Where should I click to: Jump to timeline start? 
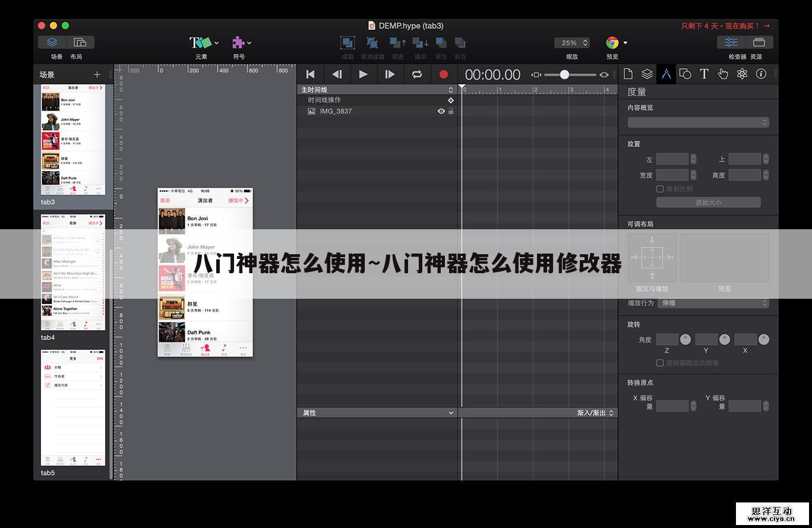[310, 74]
